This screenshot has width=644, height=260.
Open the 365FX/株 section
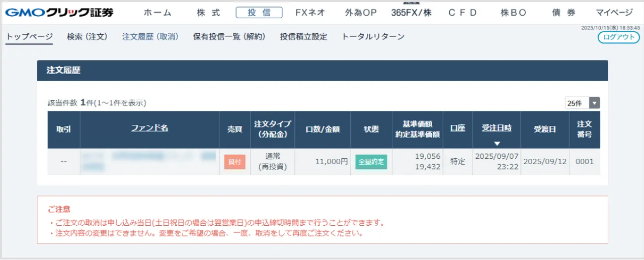click(x=412, y=13)
